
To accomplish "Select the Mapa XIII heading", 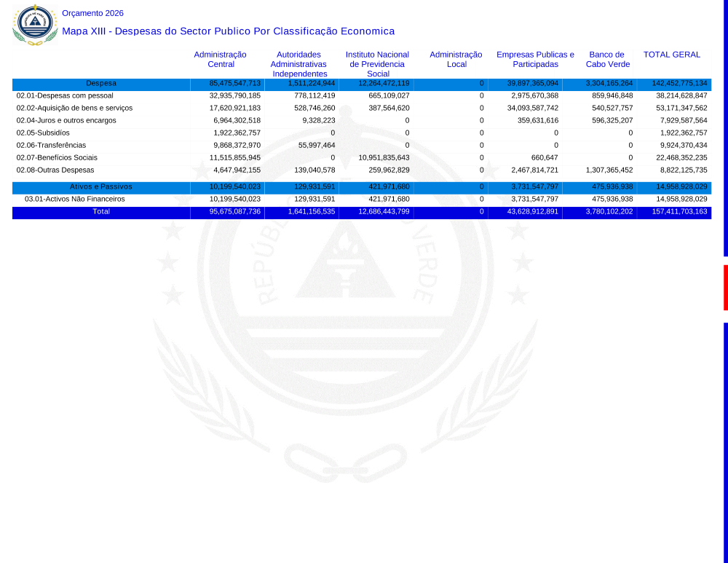I will point(228,31).
